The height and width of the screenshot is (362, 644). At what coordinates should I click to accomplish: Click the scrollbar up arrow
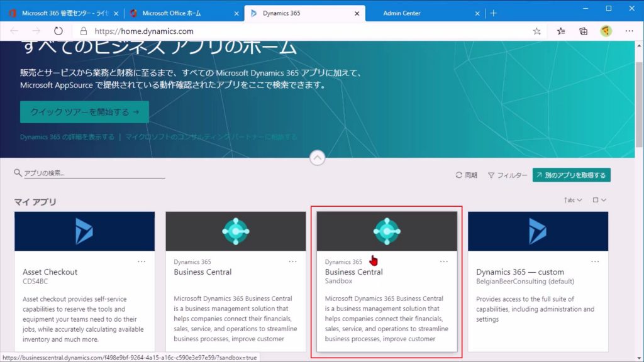point(639,45)
